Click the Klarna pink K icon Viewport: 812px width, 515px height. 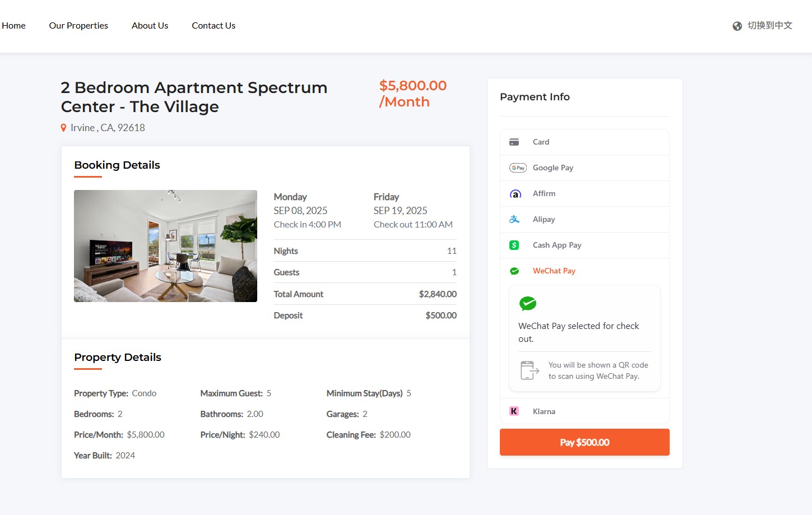click(x=514, y=411)
